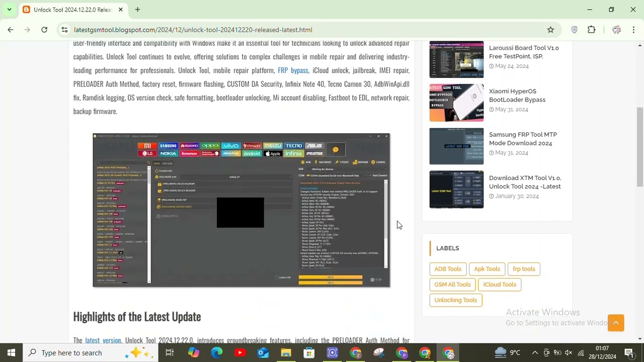Select the frp tools label
644x362 pixels.
click(524, 269)
